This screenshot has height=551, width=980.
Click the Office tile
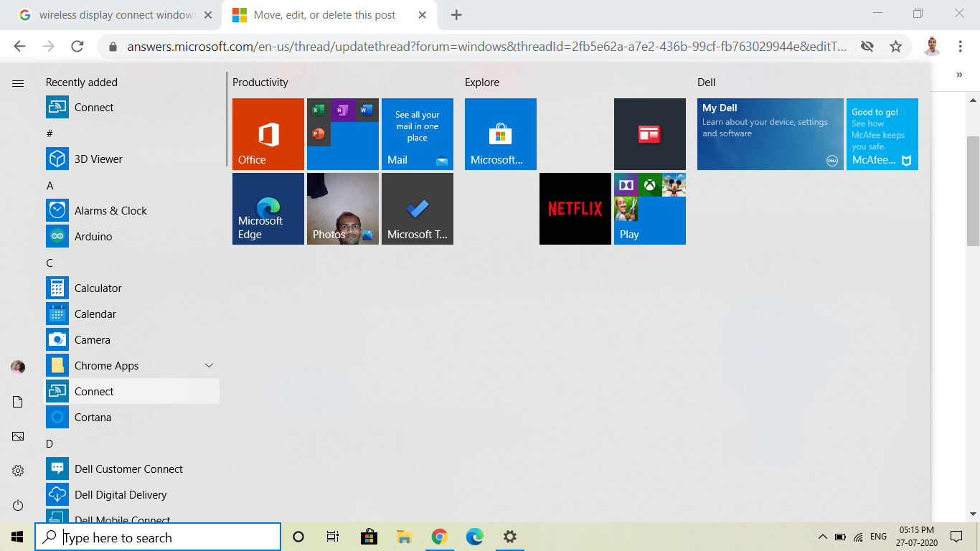(268, 134)
